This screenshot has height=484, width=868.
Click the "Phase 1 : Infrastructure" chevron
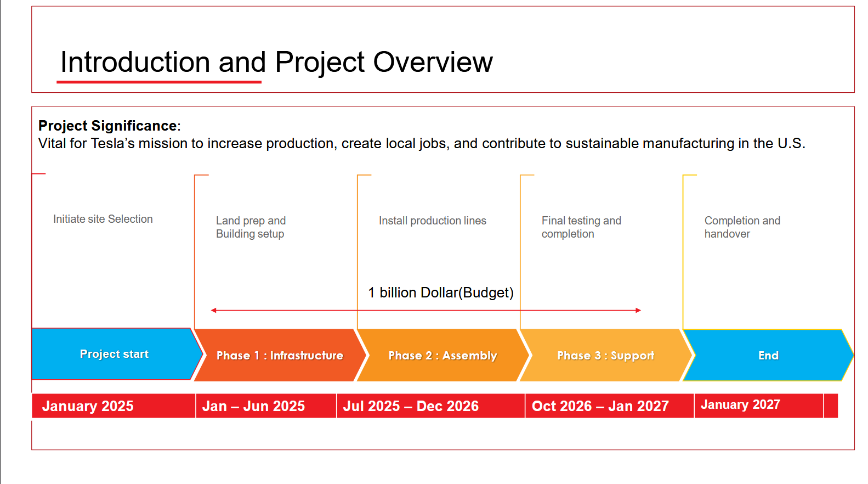(280, 356)
